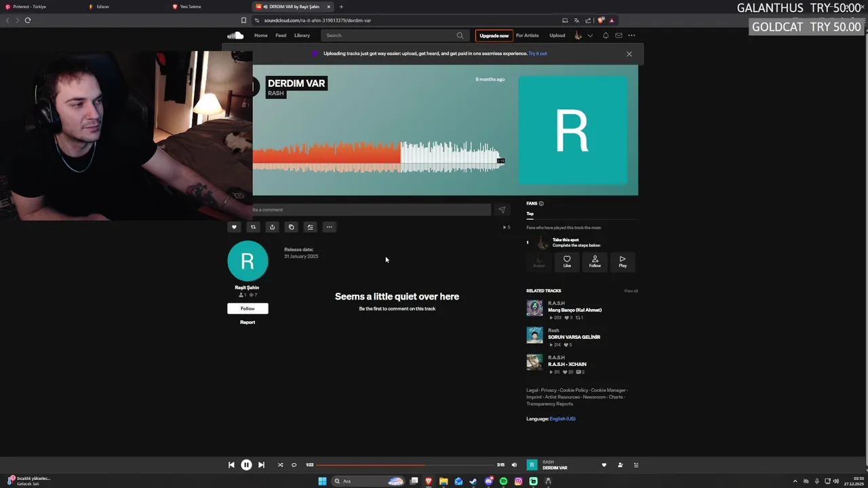The width and height of the screenshot is (868, 488).
Task: Report this track
Action: [x=248, y=322]
